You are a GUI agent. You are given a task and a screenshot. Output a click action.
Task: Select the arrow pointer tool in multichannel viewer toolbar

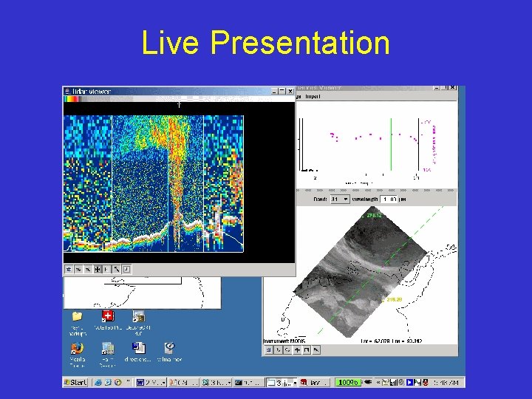coord(316,349)
